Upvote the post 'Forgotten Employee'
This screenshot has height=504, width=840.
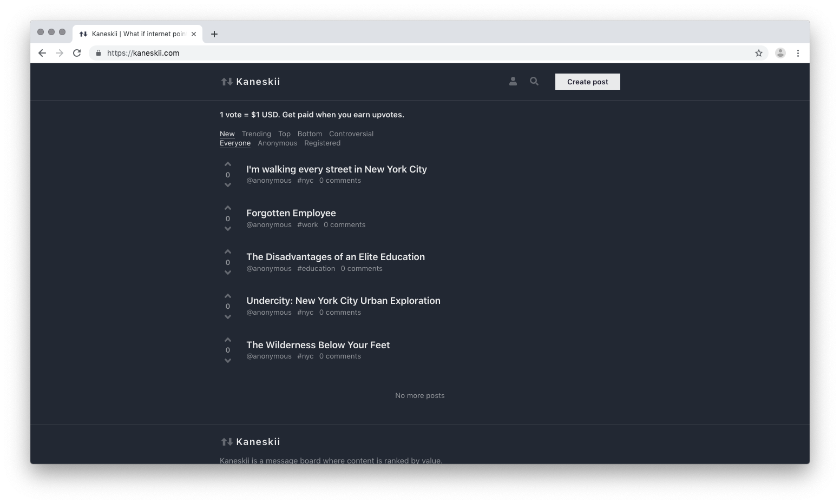(227, 208)
